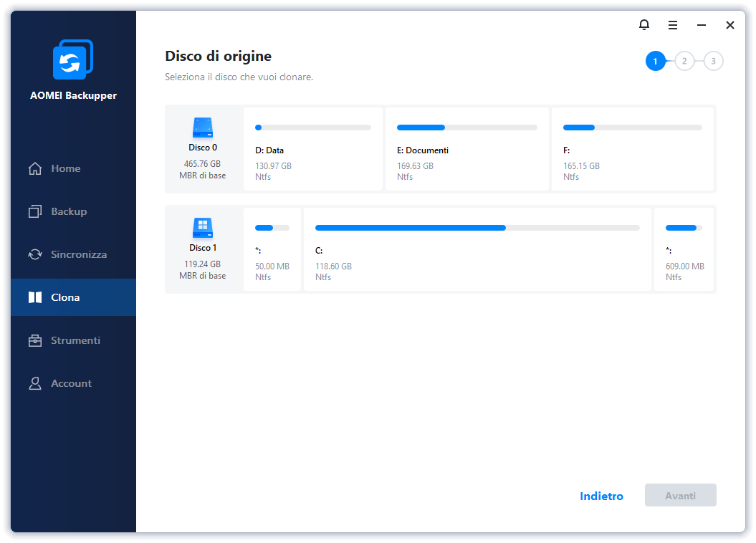Open the Sincronizza section

click(x=73, y=254)
